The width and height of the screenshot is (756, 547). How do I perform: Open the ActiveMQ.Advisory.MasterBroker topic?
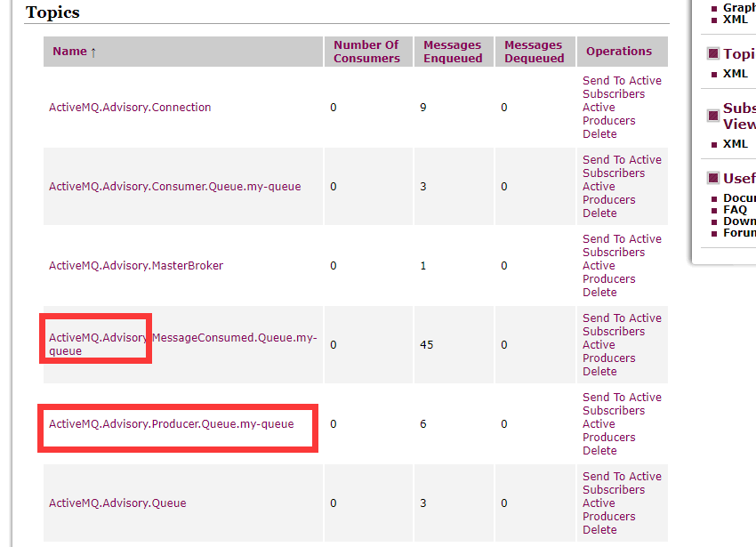pyautogui.click(x=136, y=265)
